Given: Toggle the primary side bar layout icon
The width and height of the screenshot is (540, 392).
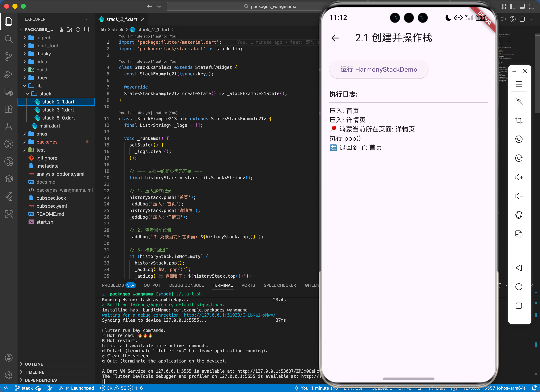Looking at the screenshot, I should click(512, 6).
